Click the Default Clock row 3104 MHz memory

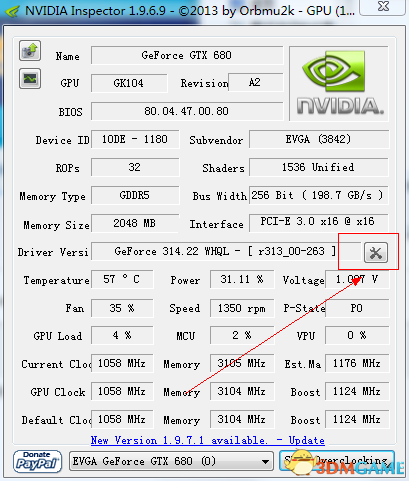coord(242,419)
